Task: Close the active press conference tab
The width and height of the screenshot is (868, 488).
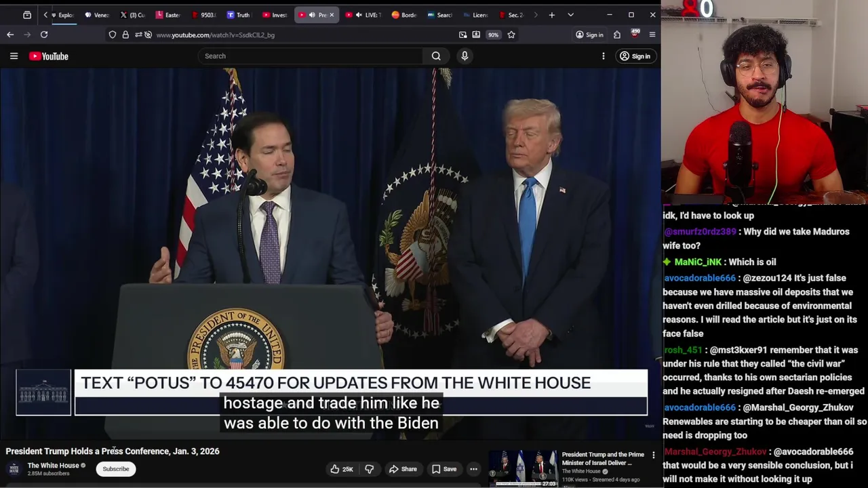Action: pyautogui.click(x=332, y=15)
